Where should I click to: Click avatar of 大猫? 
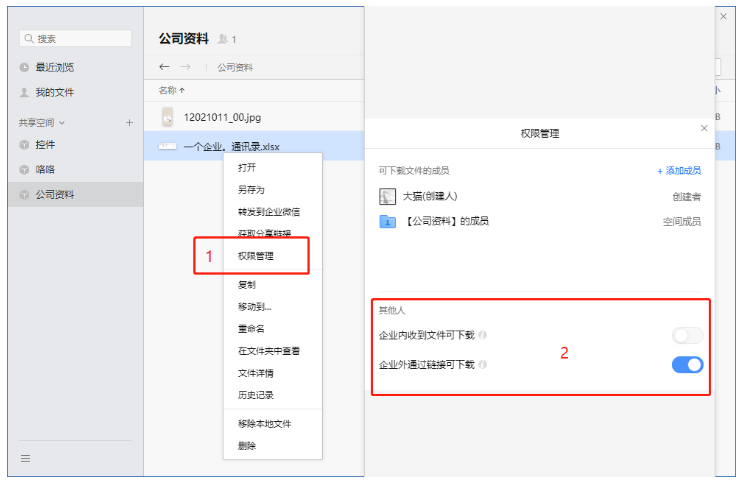tap(388, 196)
